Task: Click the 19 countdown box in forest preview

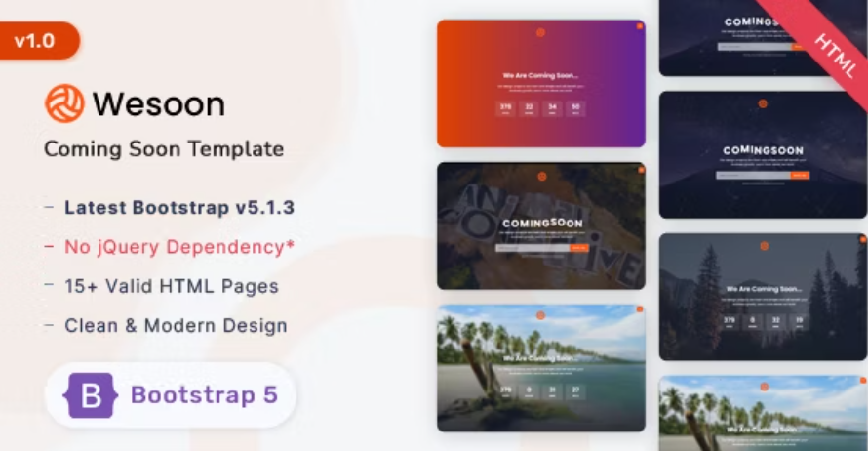Action: tap(799, 322)
